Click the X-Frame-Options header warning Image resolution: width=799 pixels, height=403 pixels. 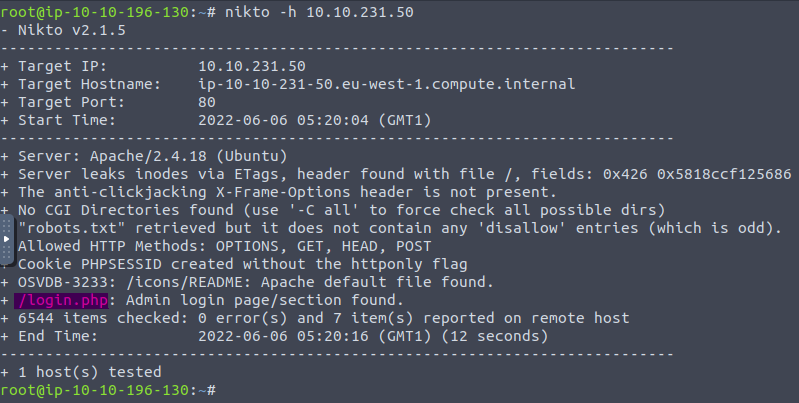tap(292, 192)
